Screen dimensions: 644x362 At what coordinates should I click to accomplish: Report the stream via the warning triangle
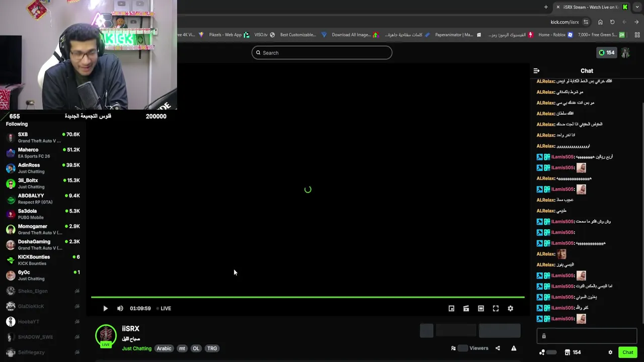(x=514, y=348)
